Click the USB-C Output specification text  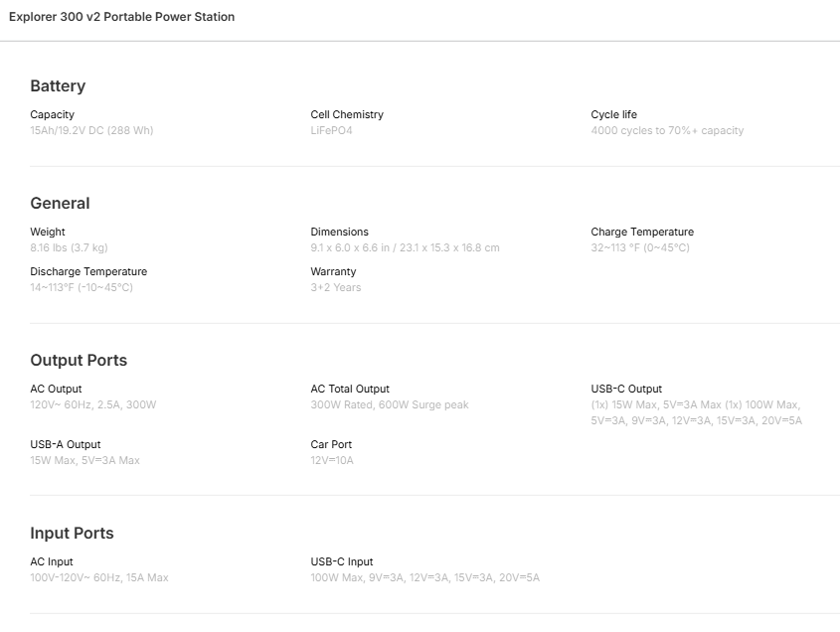click(696, 412)
